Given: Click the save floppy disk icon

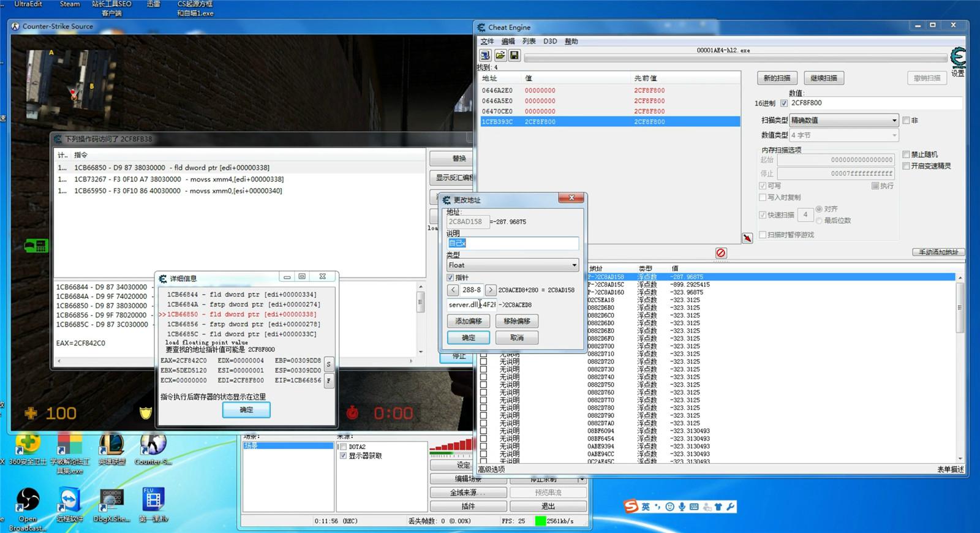Looking at the screenshot, I should (x=514, y=56).
